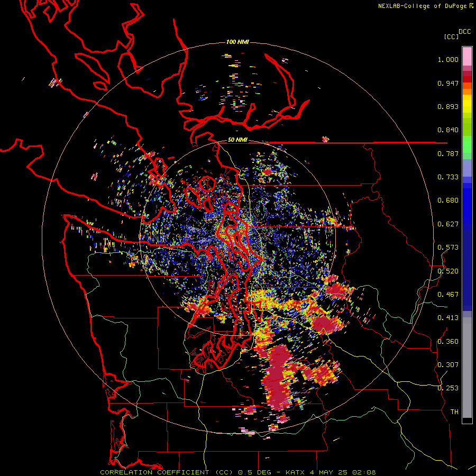The height and width of the screenshot is (476, 476).
Task: Click the 0.413 legend value
Action: 448,318
